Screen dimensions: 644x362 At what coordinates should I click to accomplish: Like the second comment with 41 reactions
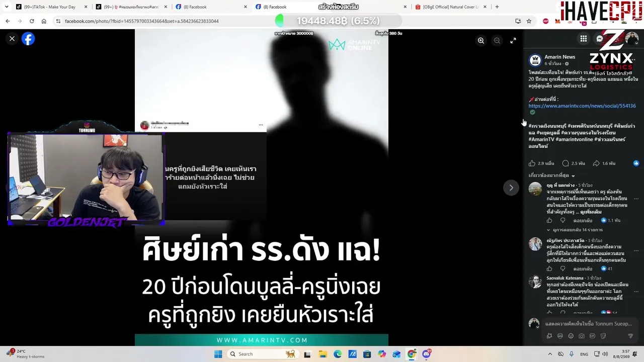pos(549,268)
